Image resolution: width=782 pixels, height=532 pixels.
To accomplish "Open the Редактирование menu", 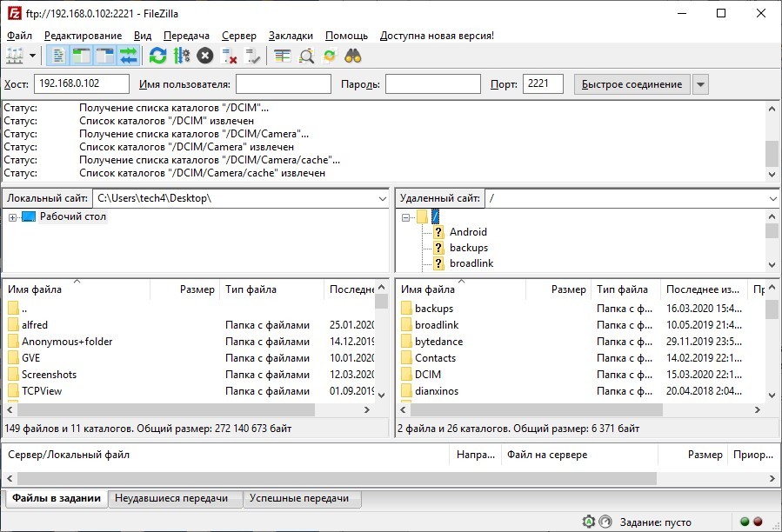I will (83, 36).
